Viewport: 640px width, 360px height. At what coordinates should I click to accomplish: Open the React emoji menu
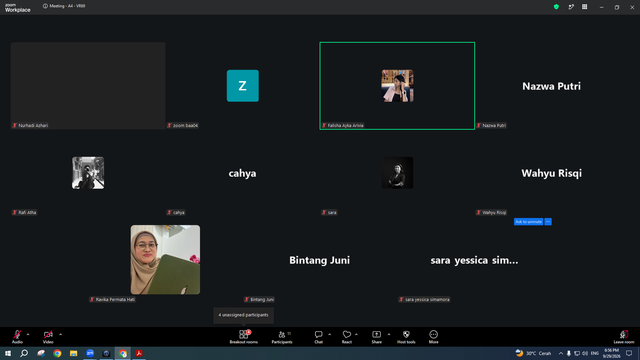(x=347, y=337)
